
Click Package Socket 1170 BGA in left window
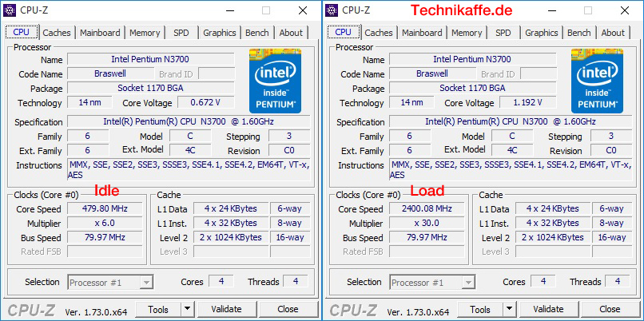[x=151, y=88]
